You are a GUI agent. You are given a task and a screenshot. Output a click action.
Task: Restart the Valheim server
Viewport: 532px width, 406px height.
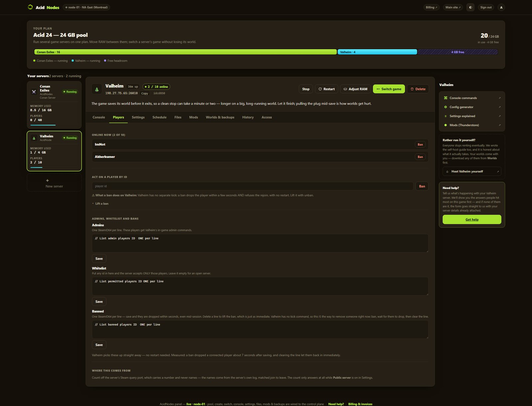pos(327,89)
